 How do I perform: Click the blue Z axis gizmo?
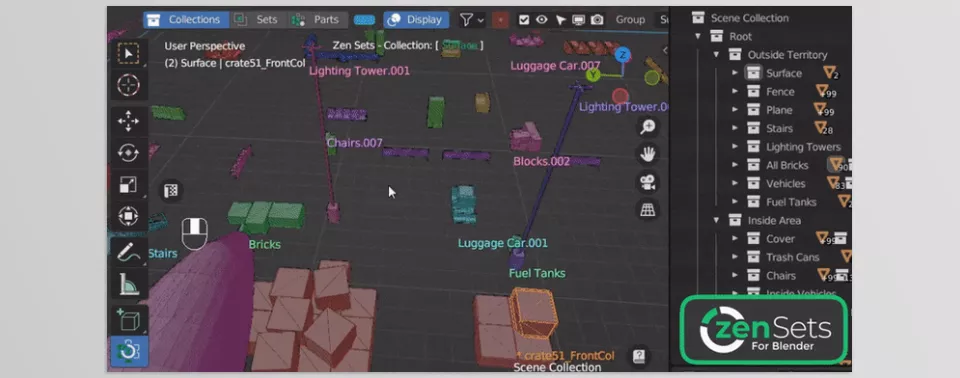click(x=623, y=55)
